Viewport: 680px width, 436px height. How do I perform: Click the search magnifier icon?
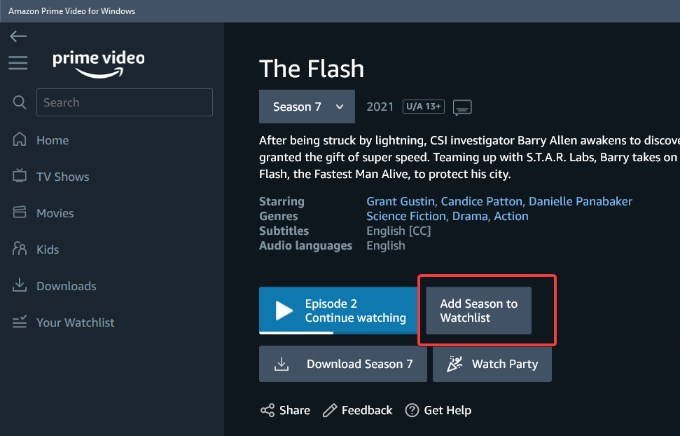pyautogui.click(x=19, y=102)
